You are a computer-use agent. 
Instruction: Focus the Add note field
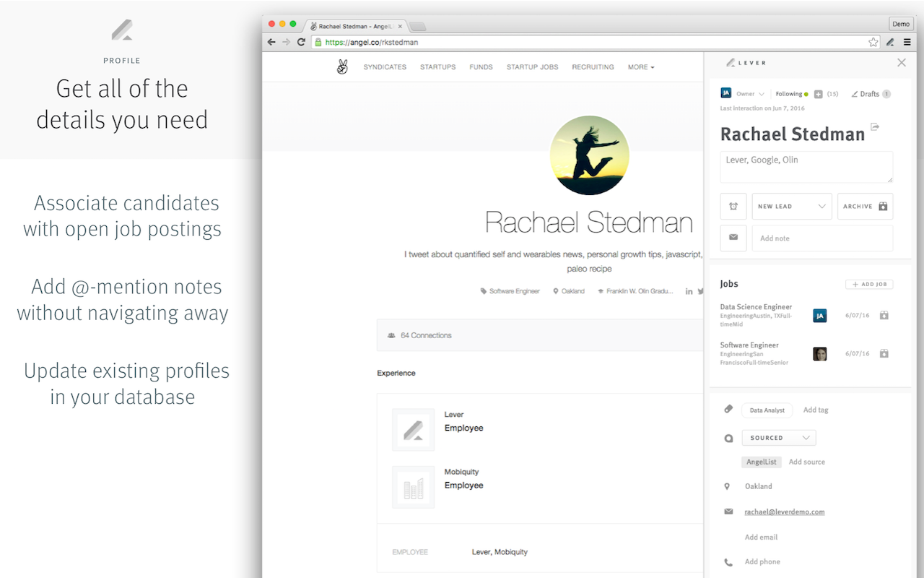pos(822,238)
